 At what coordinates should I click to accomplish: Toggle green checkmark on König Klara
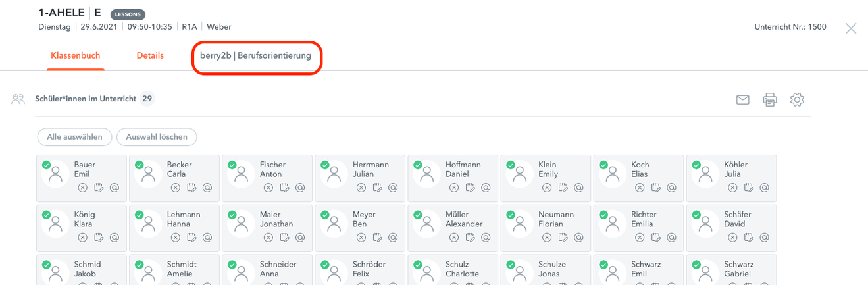pyautogui.click(x=46, y=215)
